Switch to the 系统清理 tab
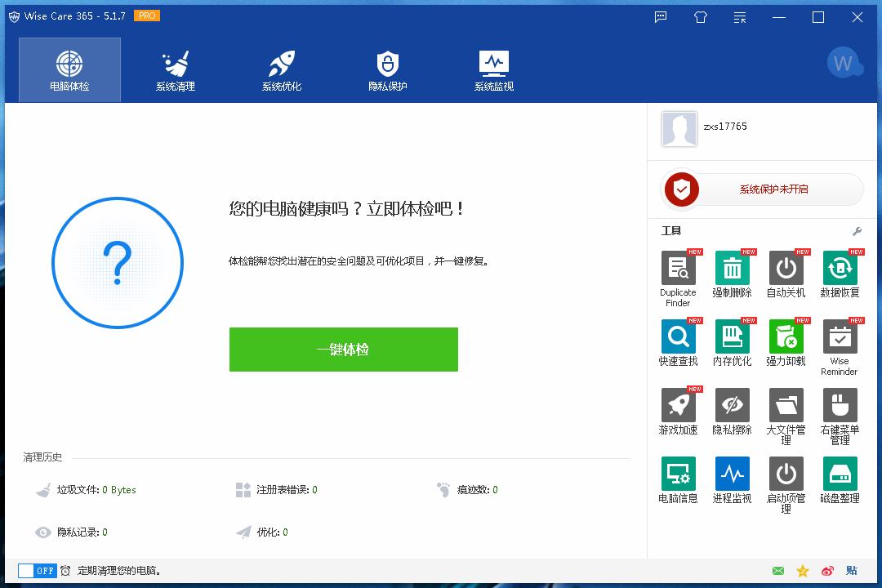The width and height of the screenshot is (882, 588). [175, 69]
